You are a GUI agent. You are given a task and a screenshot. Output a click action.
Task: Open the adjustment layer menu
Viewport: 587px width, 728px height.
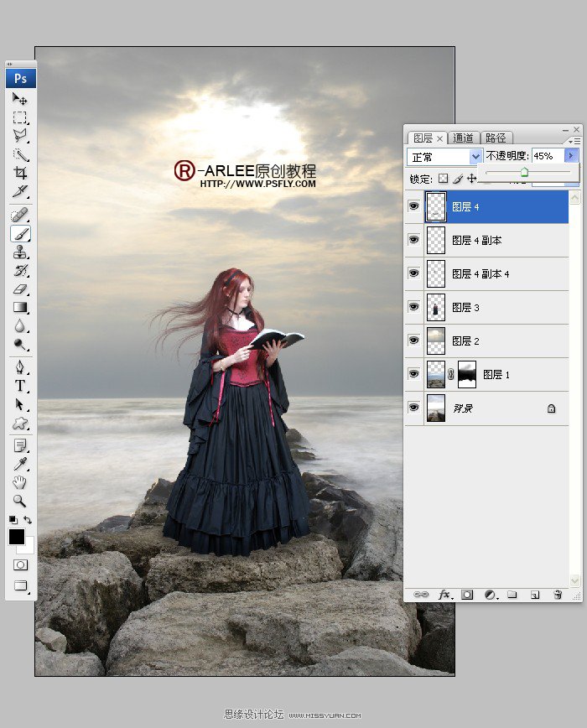(x=491, y=595)
